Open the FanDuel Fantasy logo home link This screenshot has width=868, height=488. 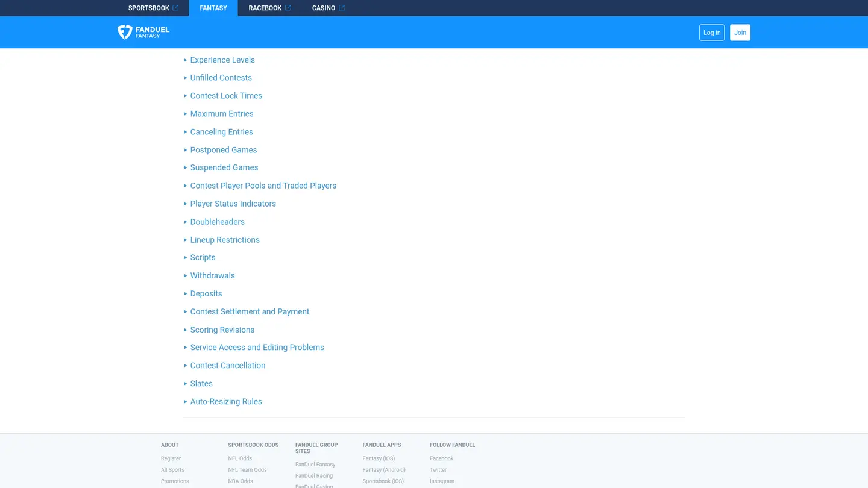(x=143, y=32)
